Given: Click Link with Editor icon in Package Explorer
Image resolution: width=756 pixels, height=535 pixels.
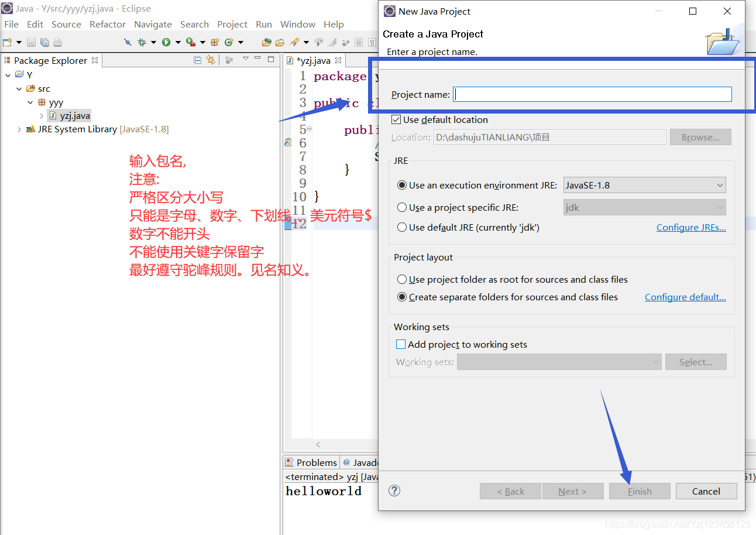Looking at the screenshot, I should tap(211, 60).
